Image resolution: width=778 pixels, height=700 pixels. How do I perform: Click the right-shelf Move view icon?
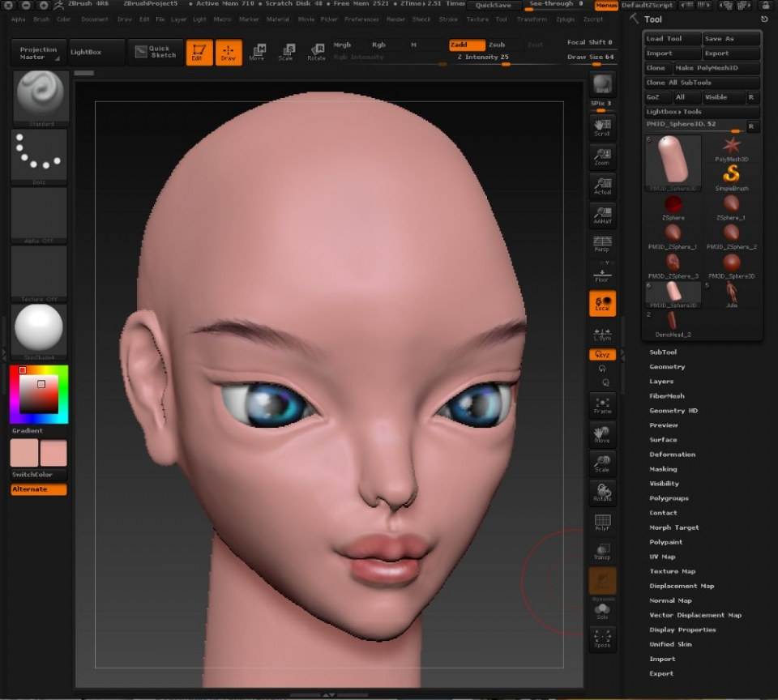click(602, 434)
